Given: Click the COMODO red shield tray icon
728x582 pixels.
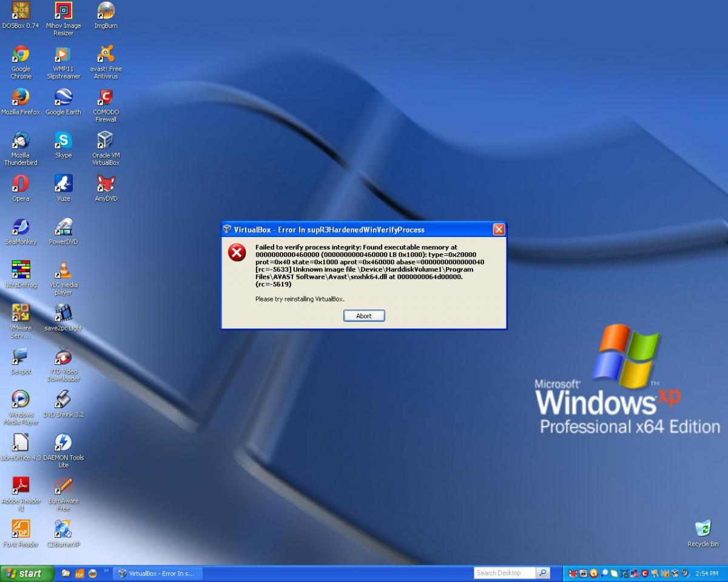Looking at the screenshot, I should click(645, 574).
